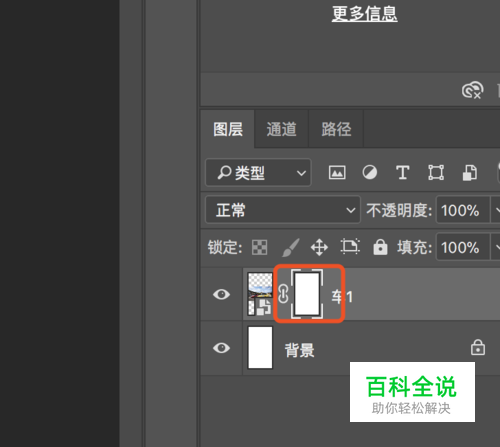Click the link icon between thumbnail and mask
Screen dimensions: 500x447
(283, 294)
